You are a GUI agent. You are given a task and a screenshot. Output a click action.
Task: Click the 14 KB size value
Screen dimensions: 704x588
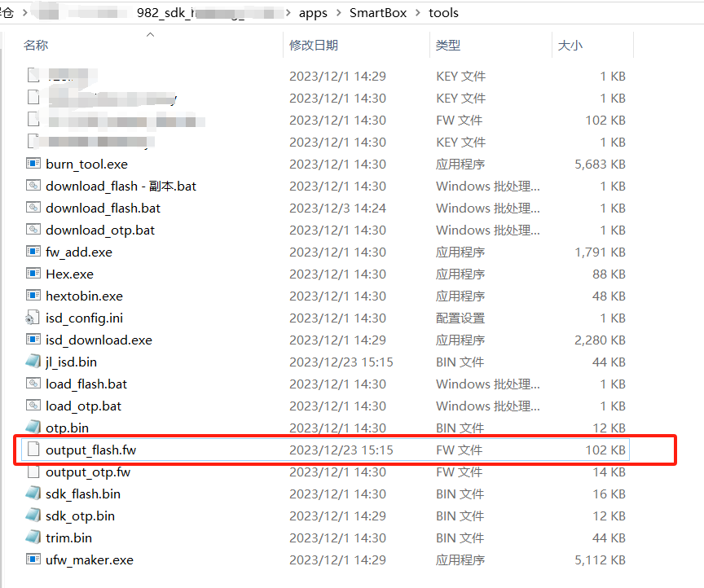coord(609,472)
